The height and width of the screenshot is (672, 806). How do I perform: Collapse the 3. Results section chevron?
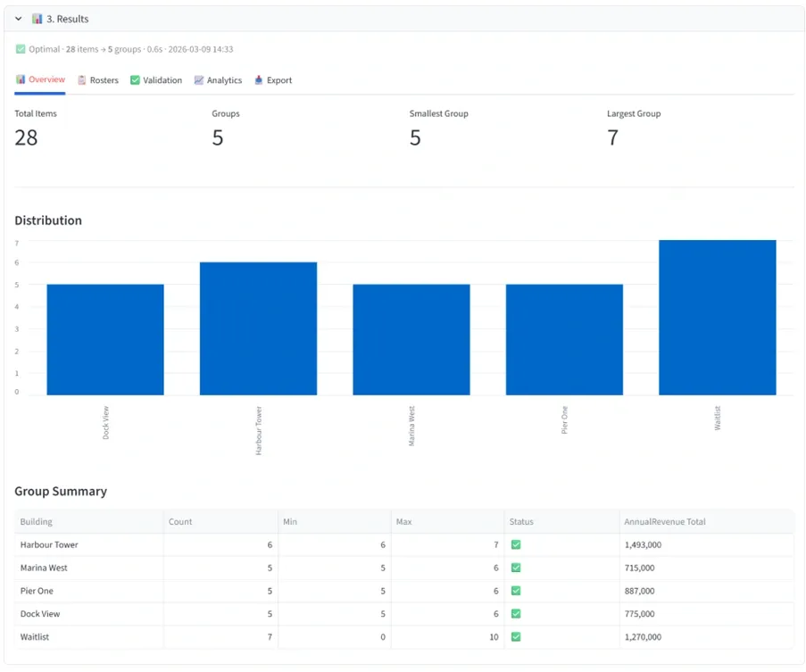pos(19,19)
